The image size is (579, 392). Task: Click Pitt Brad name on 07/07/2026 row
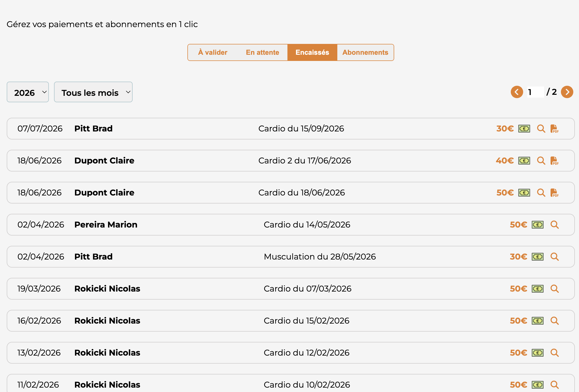tap(94, 129)
